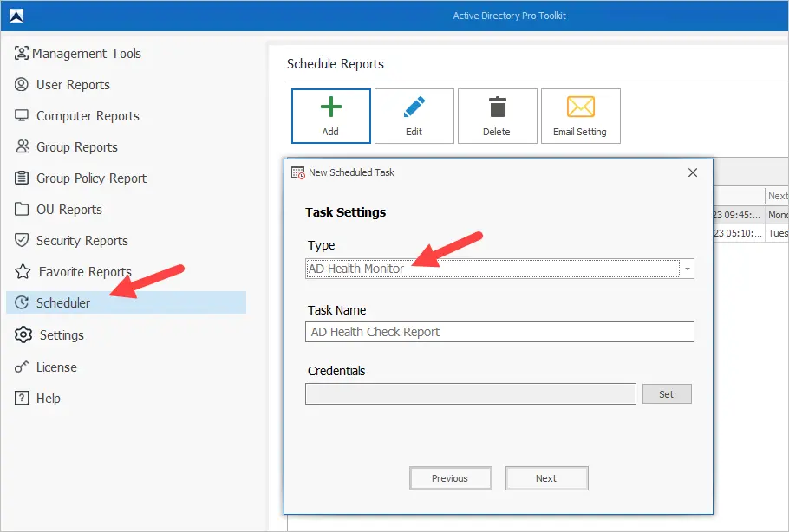Screen dimensions: 789x532
Task: Click the Group Policy Report clipboard icon
Action: pos(21,178)
